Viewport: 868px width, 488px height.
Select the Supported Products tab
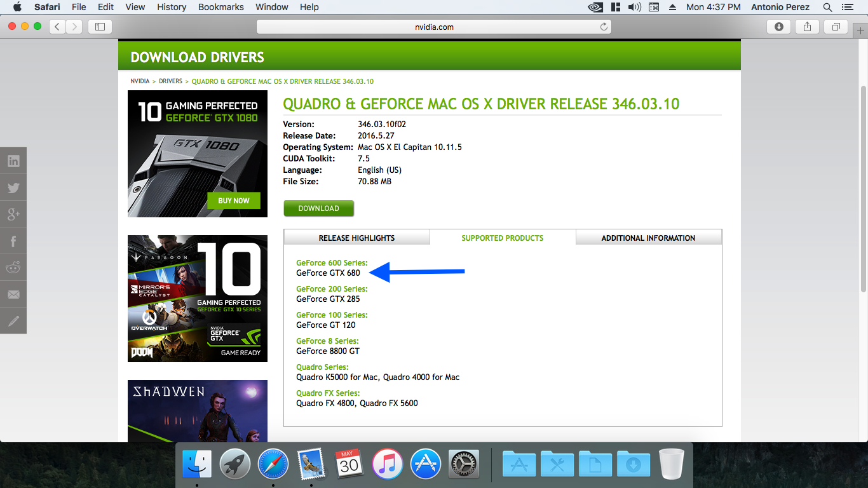[x=503, y=238]
